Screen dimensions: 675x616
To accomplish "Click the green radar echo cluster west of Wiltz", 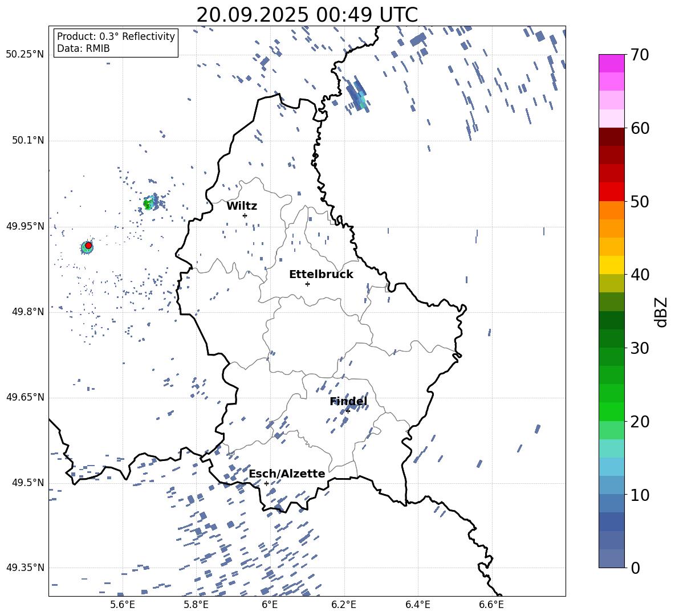I will click(149, 203).
